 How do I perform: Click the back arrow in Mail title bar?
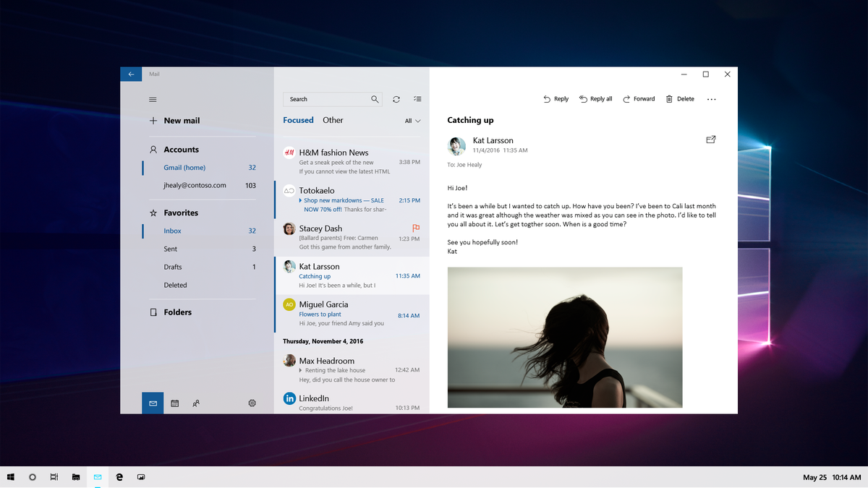[x=131, y=74]
